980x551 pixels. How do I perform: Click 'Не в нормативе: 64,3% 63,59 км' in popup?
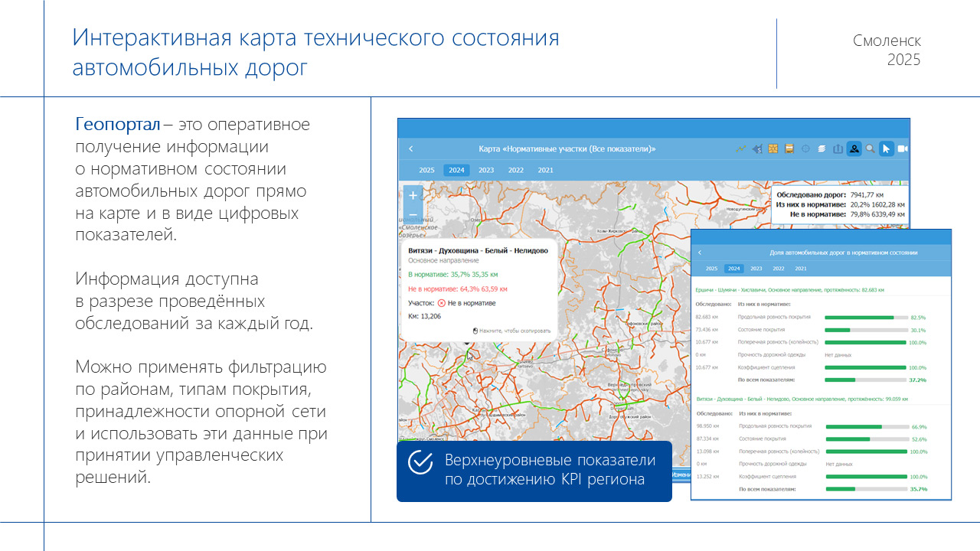458,289
